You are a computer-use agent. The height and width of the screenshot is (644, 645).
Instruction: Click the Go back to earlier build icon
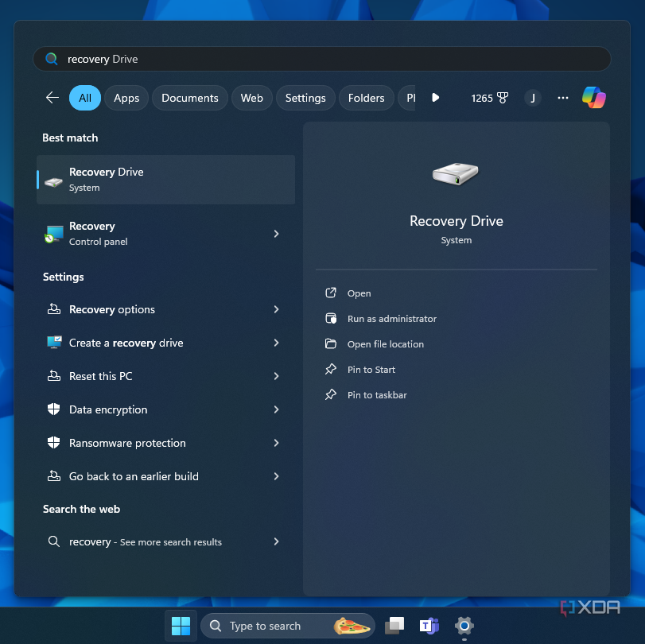(54, 475)
